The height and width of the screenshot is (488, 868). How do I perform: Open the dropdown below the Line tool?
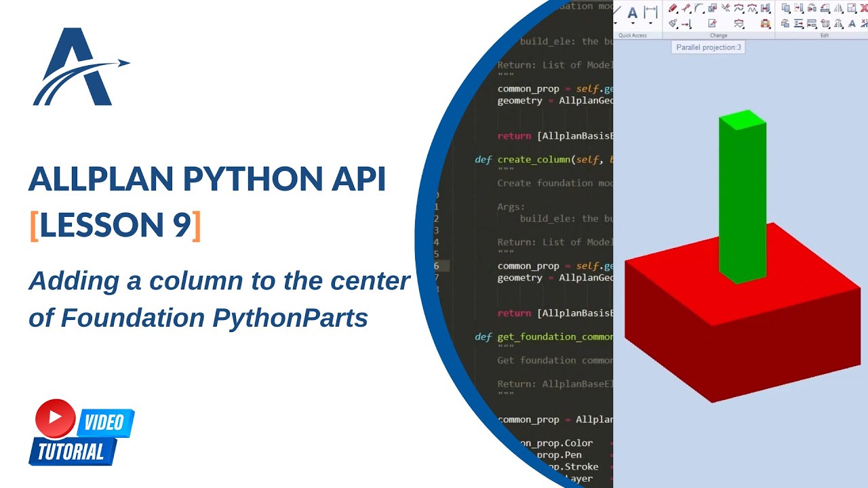pos(615,23)
